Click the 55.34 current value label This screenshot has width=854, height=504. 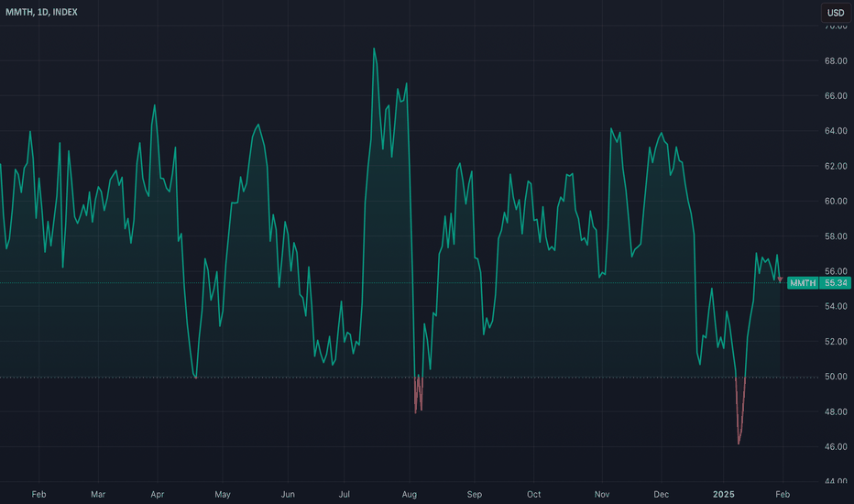click(836, 283)
